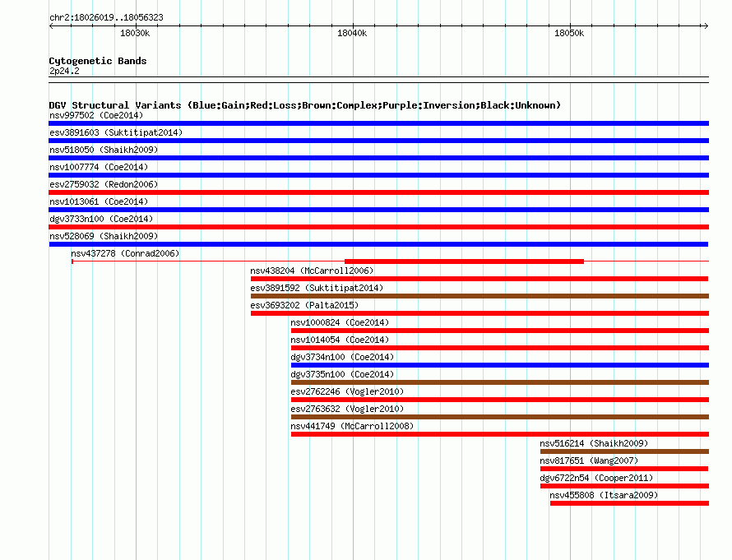This screenshot has width=732, height=560.
Task: Click the brown complex bar for esv3891592
Action: (x=480, y=296)
